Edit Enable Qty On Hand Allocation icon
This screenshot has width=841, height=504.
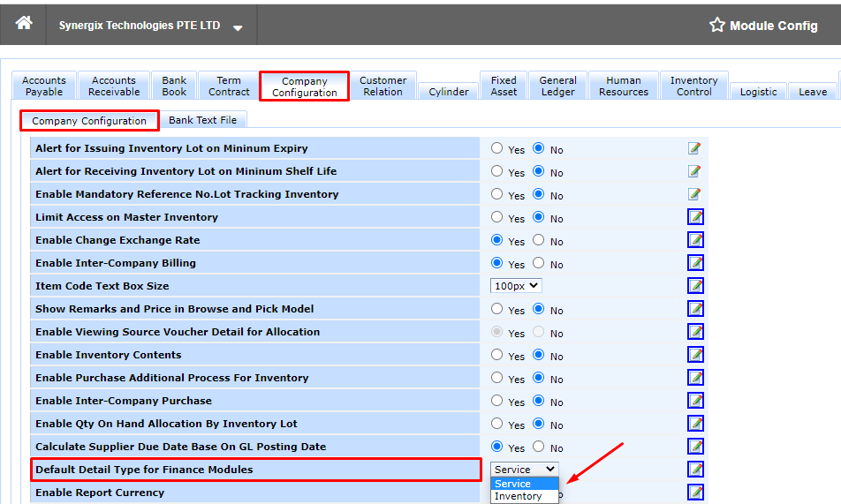[x=695, y=424]
